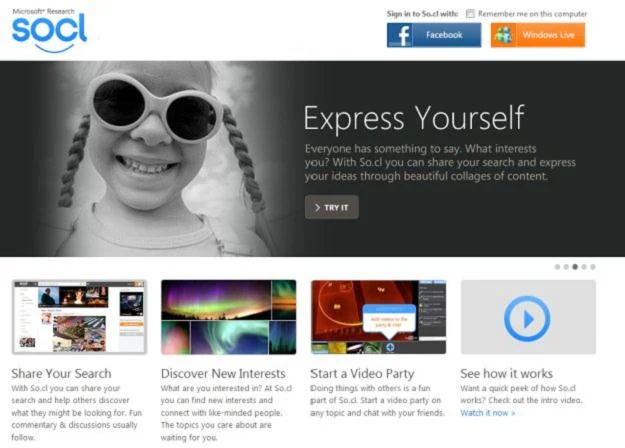Click the Windows Live butterfly icon

pyautogui.click(x=503, y=35)
